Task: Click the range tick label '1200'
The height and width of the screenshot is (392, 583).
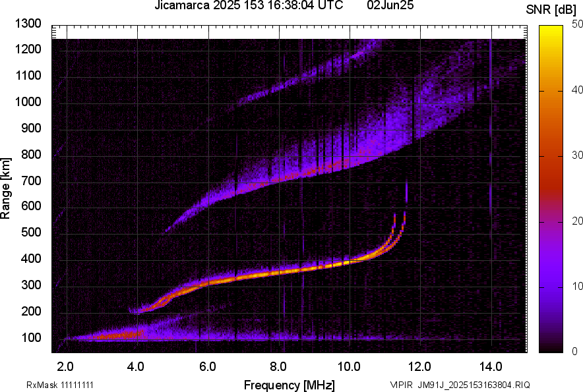Action: [28, 49]
